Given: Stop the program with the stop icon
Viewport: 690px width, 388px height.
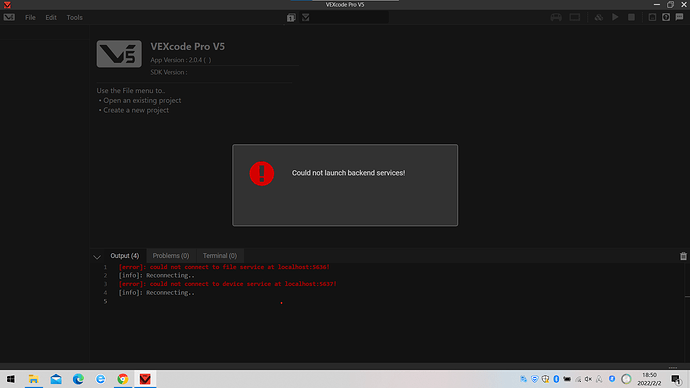Looking at the screenshot, I should [631, 17].
